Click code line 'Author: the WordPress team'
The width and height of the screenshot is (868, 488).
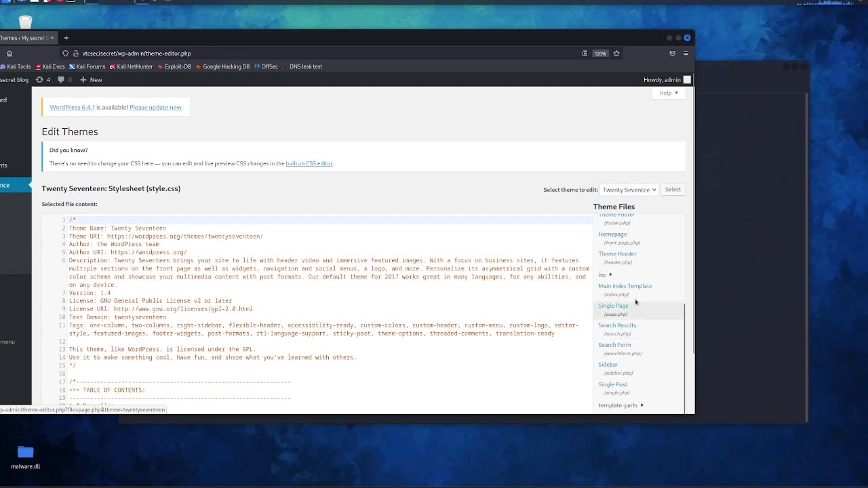click(114, 244)
